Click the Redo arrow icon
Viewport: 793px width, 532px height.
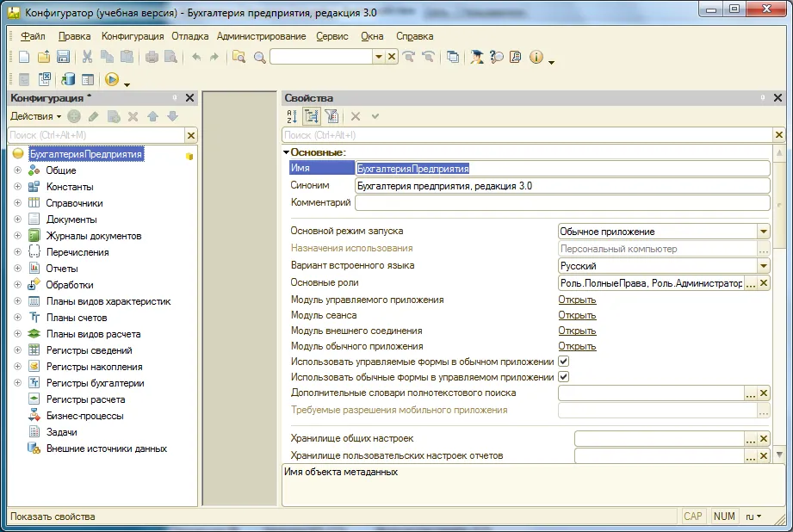(214, 57)
